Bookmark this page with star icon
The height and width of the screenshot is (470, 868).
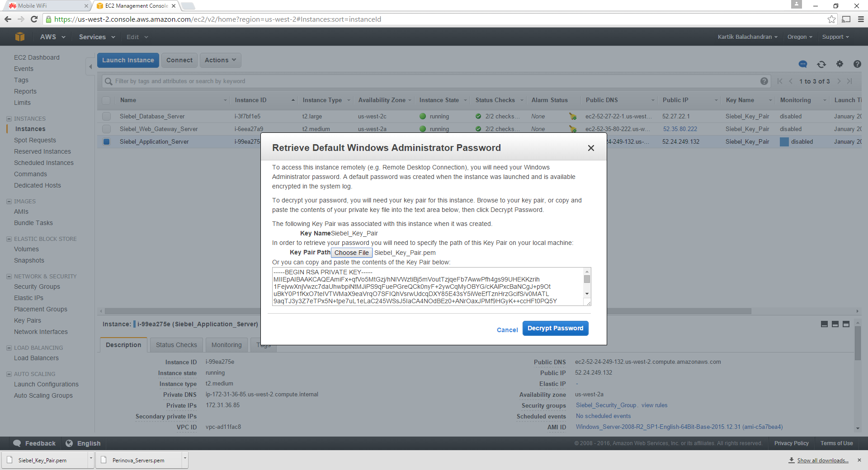click(x=831, y=19)
